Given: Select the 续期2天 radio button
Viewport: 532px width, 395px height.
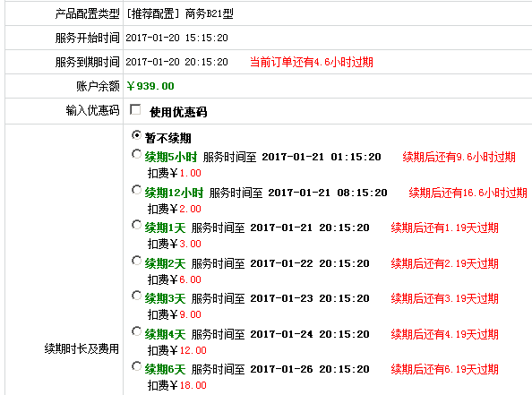Looking at the screenshot, I should (x=136, y=261).
